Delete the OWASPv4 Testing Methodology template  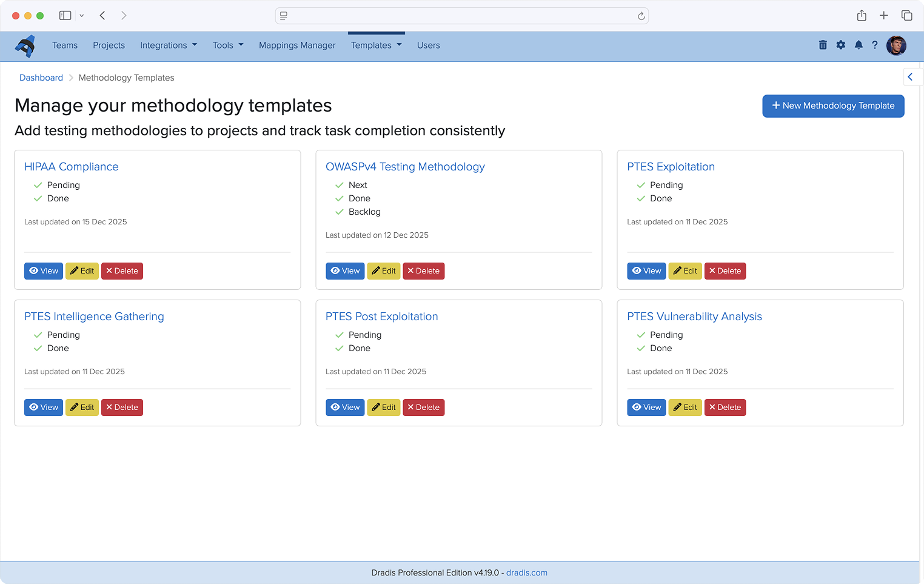tap(424, 271)
